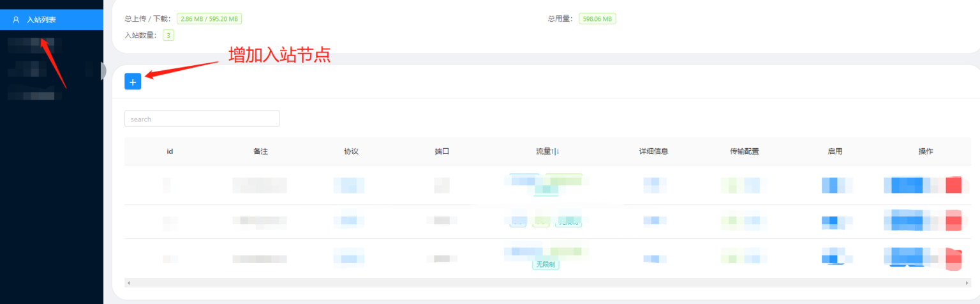Open the 入站列表 sidebar menu item

coord(41,20)
